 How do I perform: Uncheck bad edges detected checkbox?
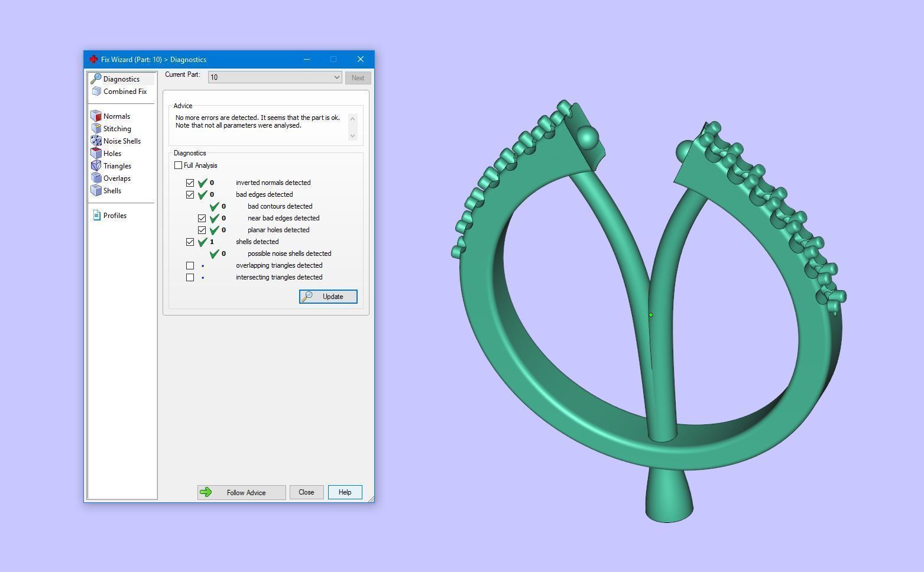(x=190, y=194)
